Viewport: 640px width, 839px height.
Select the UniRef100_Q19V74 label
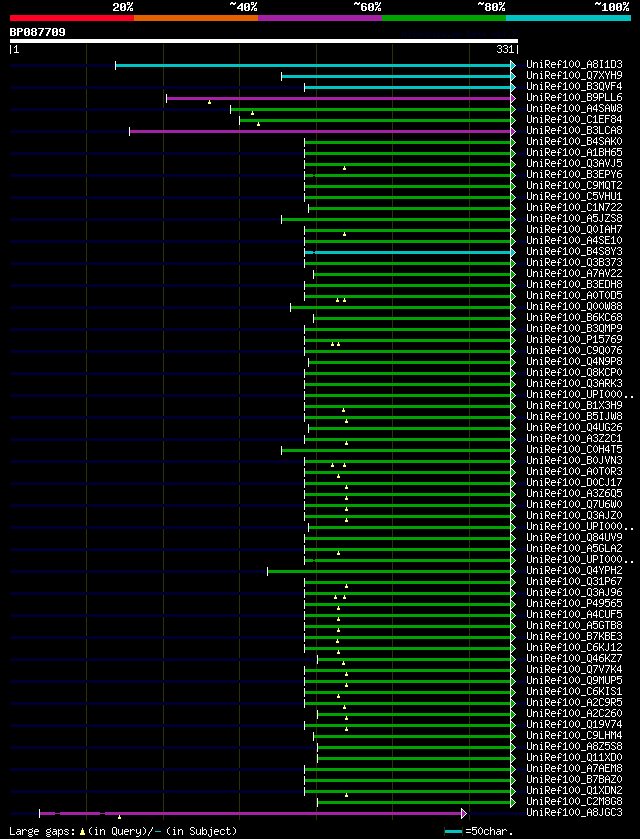[x=574, y=725]
